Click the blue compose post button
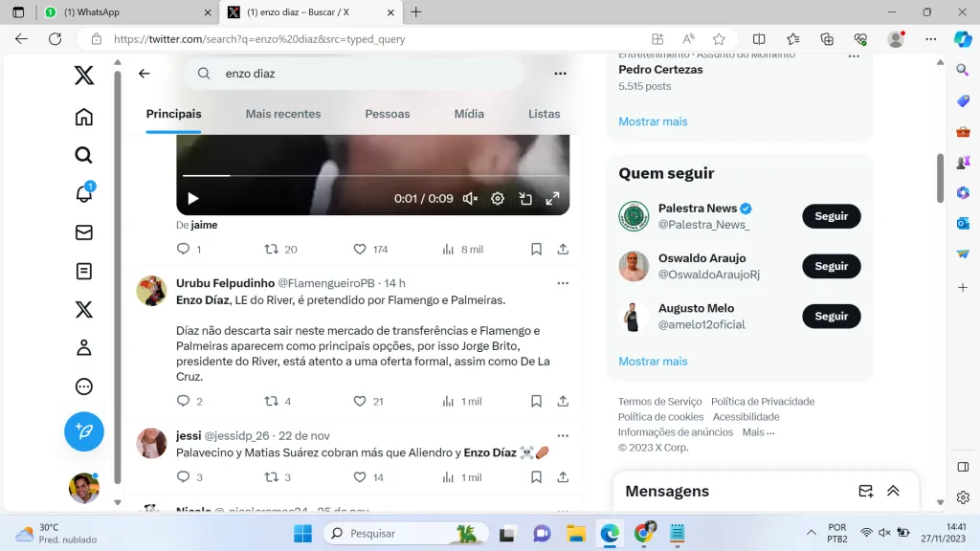 coord(84,431)
